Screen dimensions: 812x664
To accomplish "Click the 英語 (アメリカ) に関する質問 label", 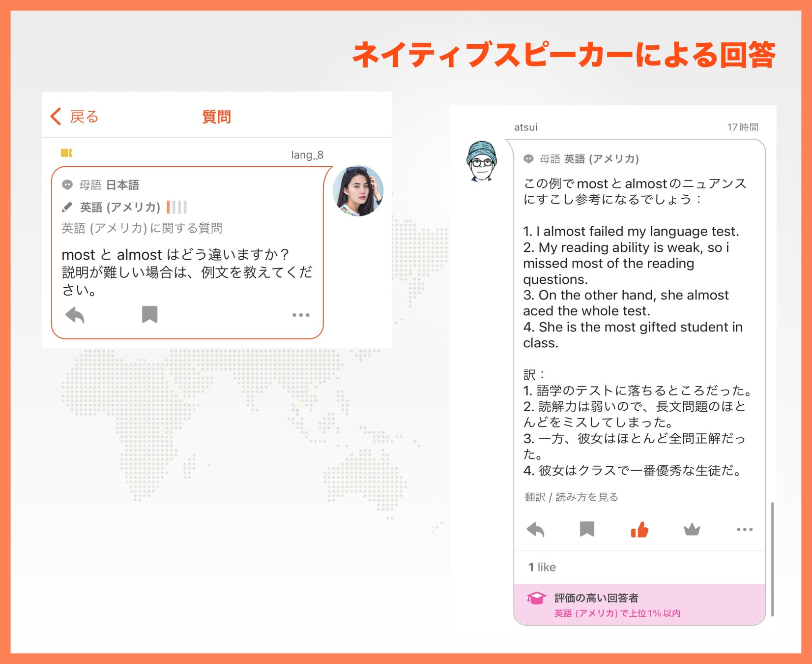I will point(142,228).
